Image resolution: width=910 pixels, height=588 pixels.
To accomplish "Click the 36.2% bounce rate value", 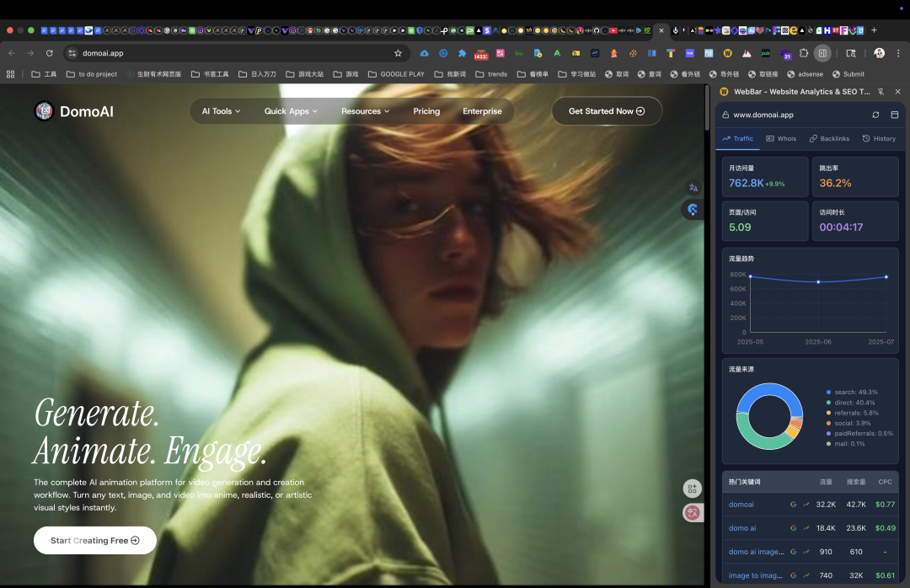I will pyautogui.click(x=835, y=183).
